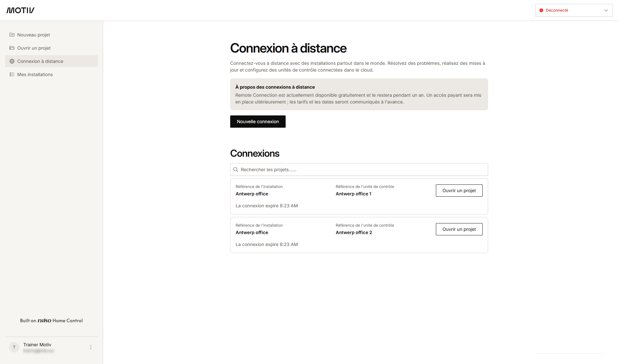Select Connexion à distance in sidebar
The width and height of the screenshot is (619, 364).
point(52,61)
